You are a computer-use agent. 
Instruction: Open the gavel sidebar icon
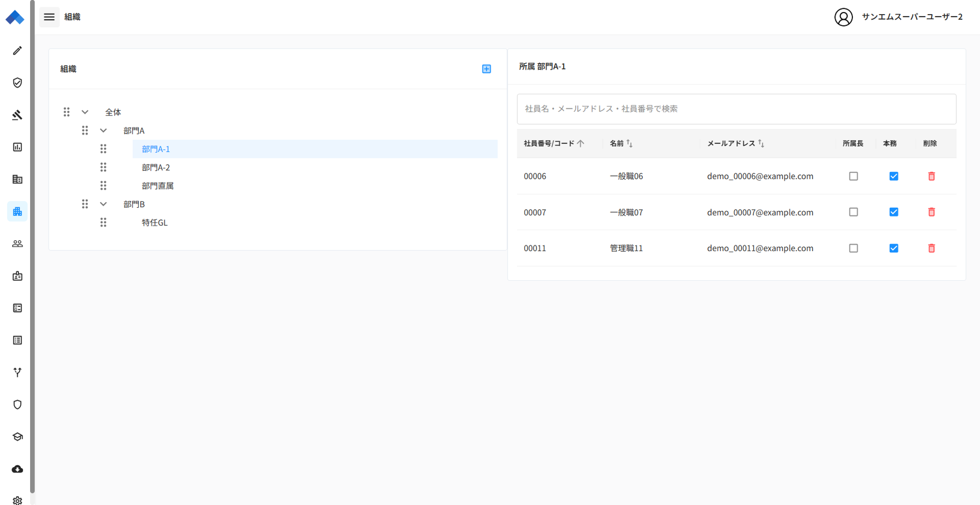[x=17, y=115]
